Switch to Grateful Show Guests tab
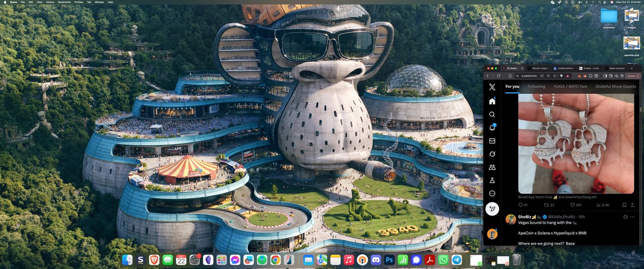The width and height of the screenshot is (644, 269). point(616,86)
